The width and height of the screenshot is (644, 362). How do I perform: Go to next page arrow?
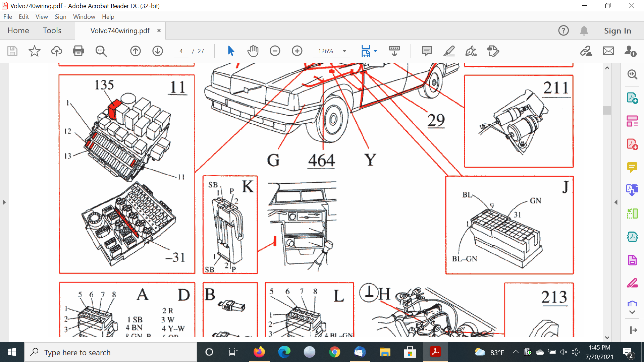(x=158, y=51)
